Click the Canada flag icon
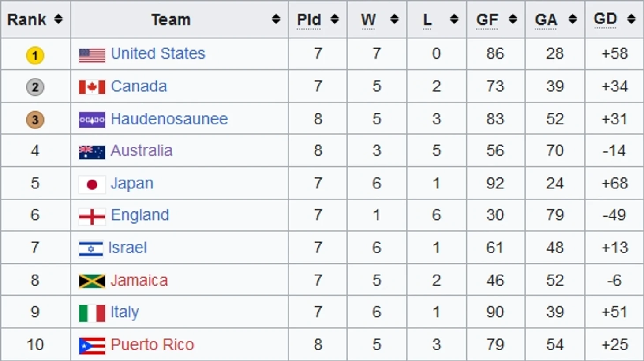644x361 pixels. pyautogui.click(x=92, y=87)
